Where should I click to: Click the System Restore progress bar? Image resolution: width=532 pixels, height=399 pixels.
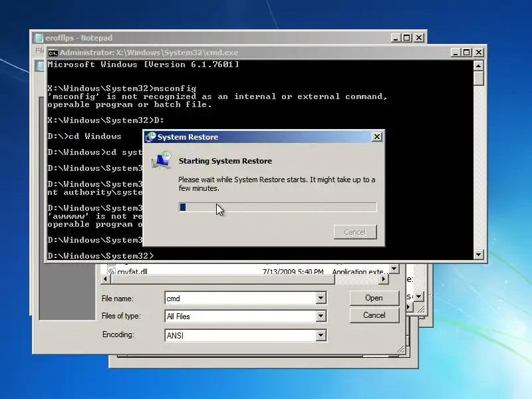tap(277, 207)
